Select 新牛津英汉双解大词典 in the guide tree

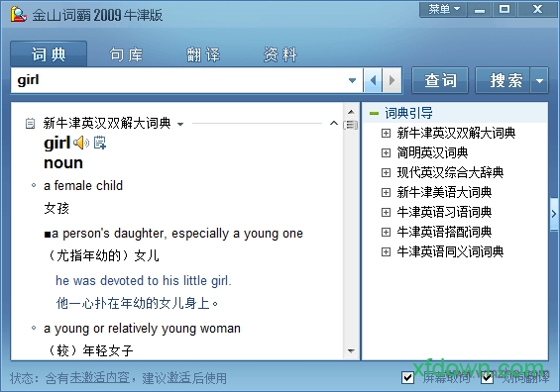(456, 134)
